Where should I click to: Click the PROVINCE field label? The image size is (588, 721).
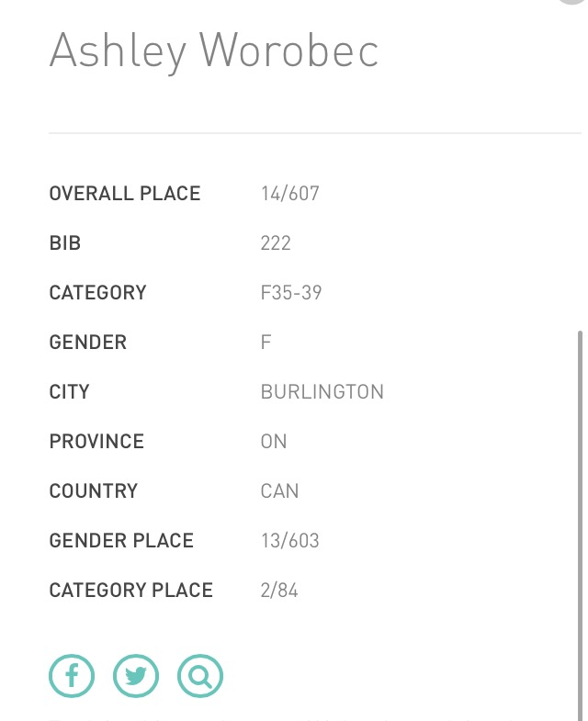coord(96,442)
